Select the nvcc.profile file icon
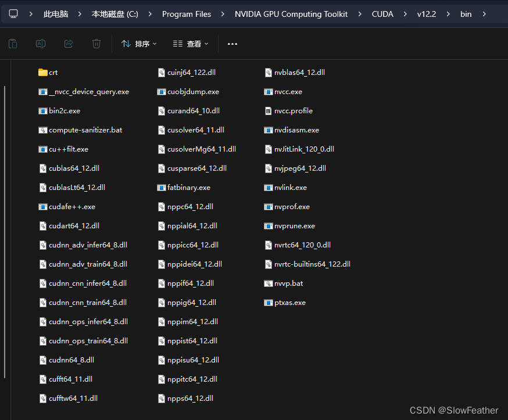Viewport: 508px width, 420px height. pos(269,111)
